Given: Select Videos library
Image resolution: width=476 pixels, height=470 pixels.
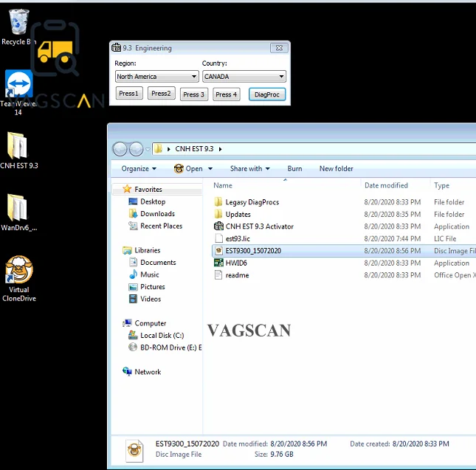Looking at the screenshot, I should [151, 299].
